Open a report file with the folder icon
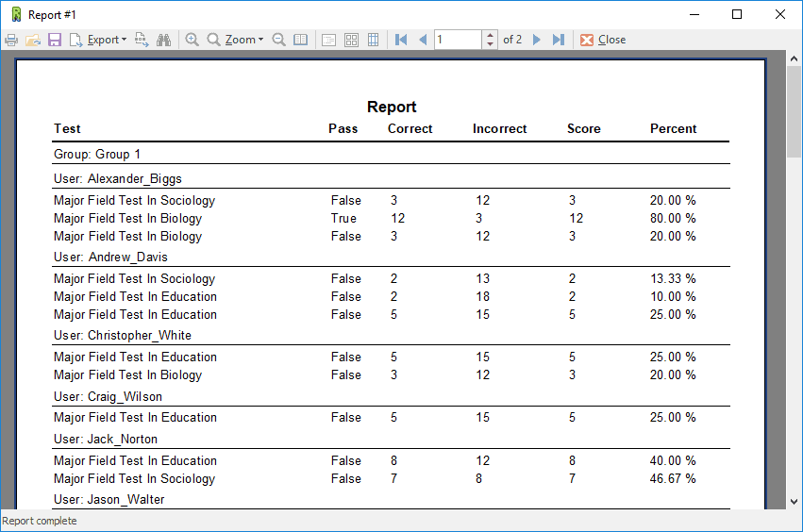 pyautogui.click(x=33, y=40)
